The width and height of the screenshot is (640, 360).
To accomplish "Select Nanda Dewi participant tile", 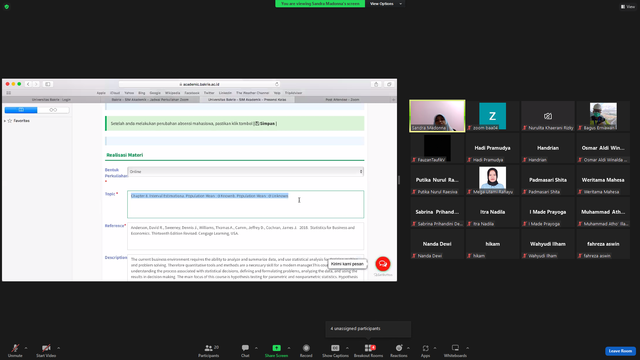I will click(437, 244).
